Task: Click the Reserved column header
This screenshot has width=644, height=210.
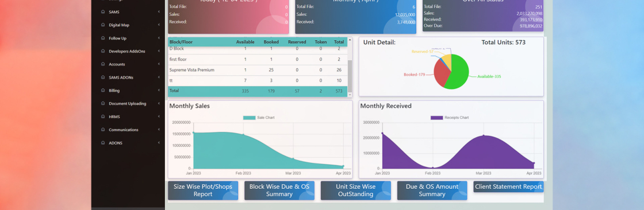Action: [297, 42]
